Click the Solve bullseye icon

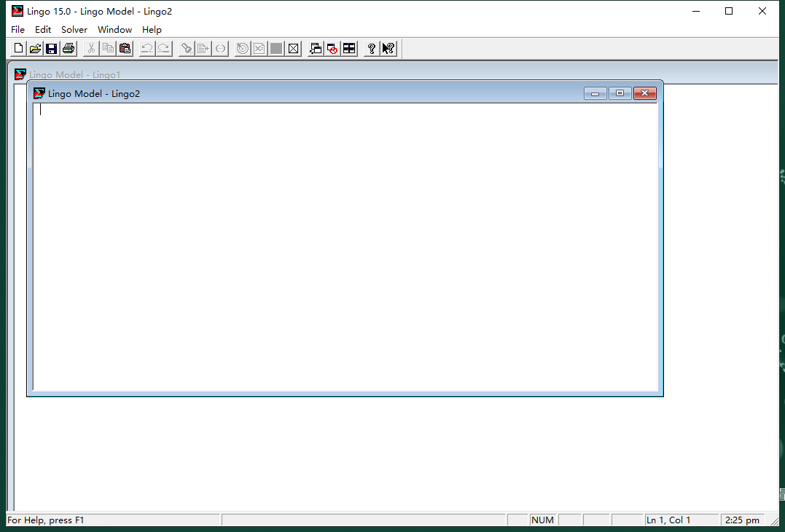coord(243,49)
